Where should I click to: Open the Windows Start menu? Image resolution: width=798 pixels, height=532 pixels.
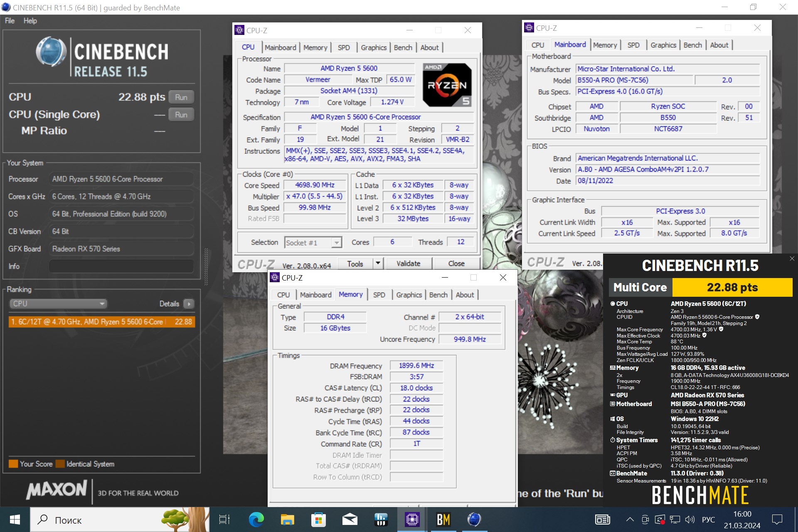(15, 520)
